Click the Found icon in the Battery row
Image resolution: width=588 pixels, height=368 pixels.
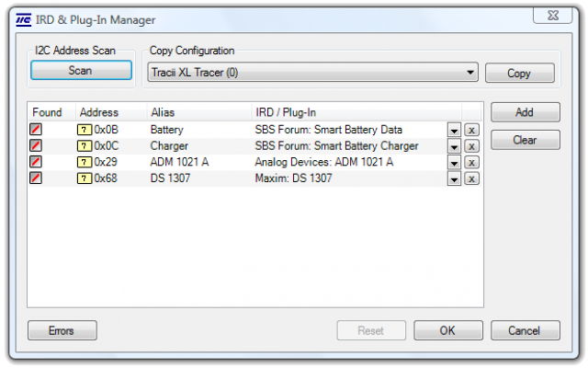36,130
